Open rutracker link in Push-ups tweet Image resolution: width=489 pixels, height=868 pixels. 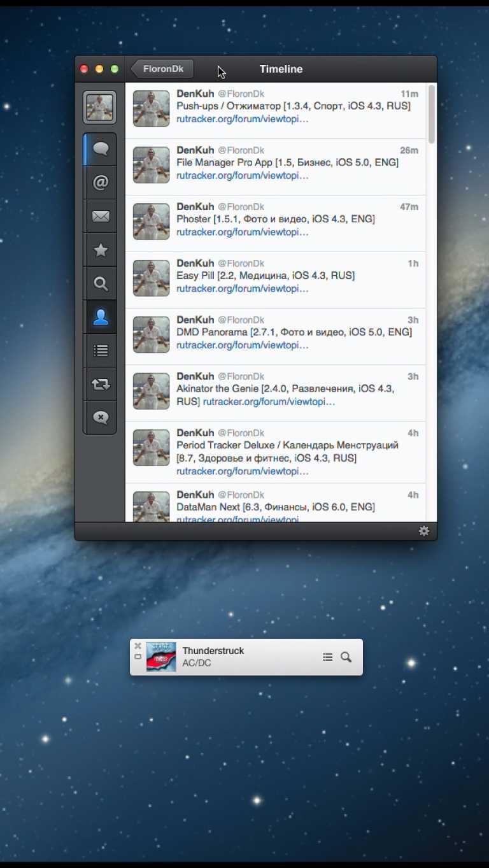tap(242, 119)
